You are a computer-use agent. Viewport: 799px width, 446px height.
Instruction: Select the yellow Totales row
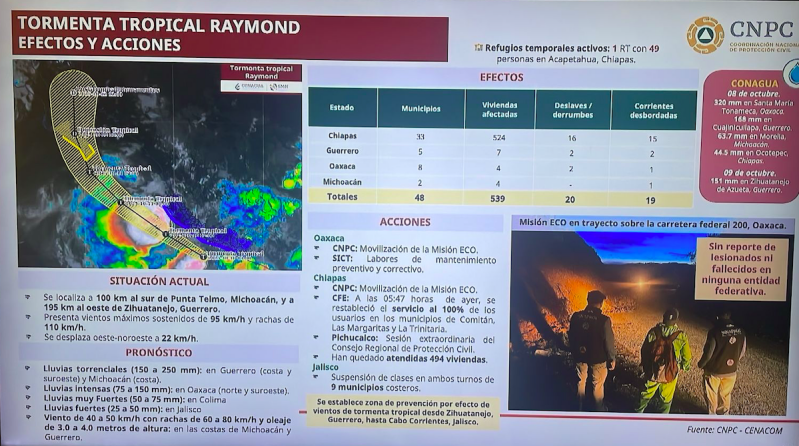pyautogui.click(x=501, y=198)
